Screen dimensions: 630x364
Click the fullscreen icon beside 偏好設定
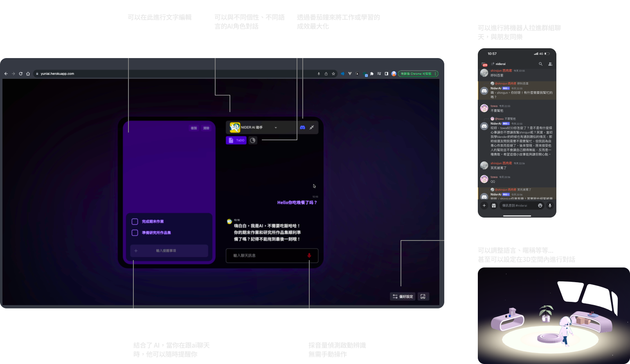tap(423, 297)
